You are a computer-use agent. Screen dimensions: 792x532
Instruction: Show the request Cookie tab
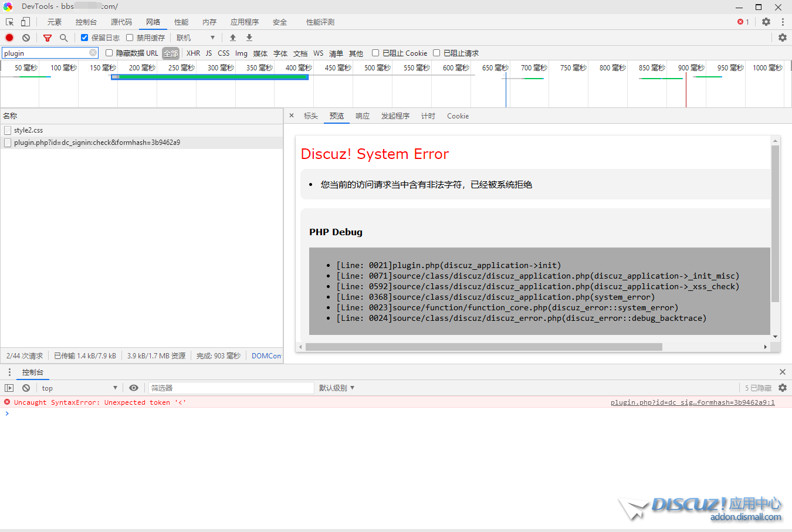pyautogui.click(x=458, y=116)
